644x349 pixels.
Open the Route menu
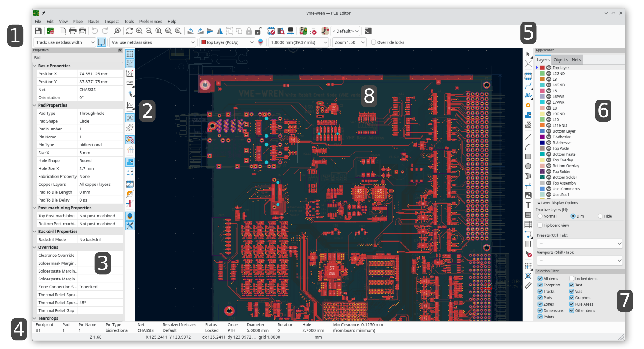94,21
